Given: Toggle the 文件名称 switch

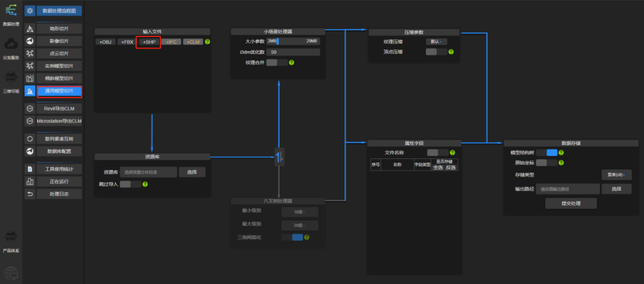Looking at the screenshot, I should click(x=438, y=152).
